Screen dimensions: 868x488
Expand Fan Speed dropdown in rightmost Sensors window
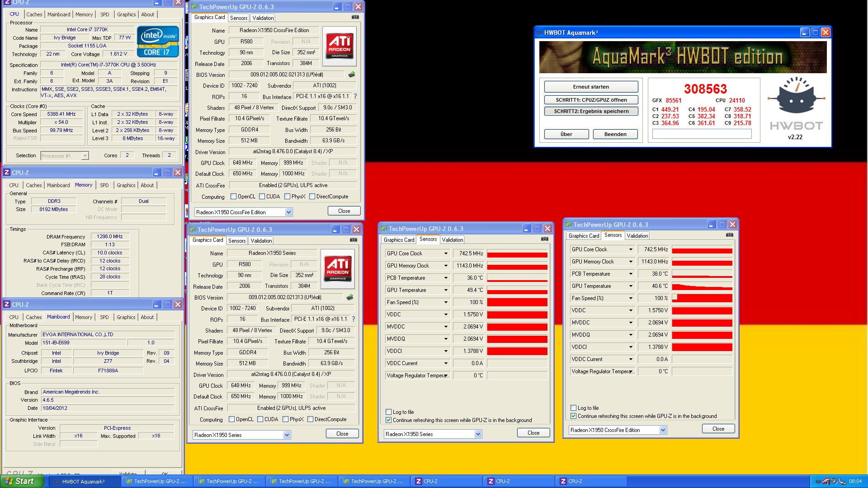[631, 298]
